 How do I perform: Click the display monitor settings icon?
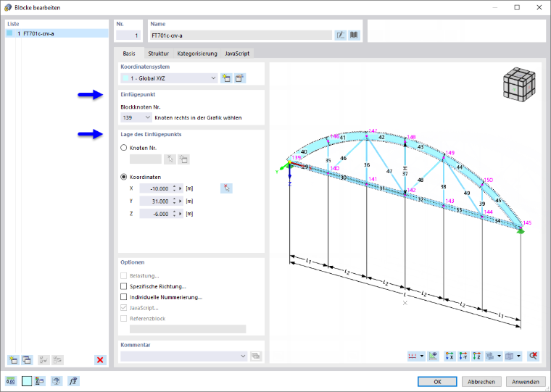coord(57,381)
